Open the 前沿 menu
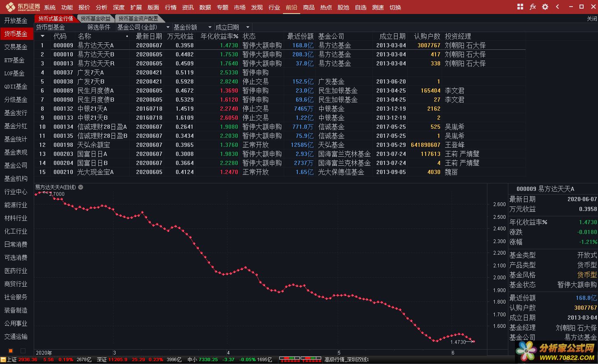Viewport: 598px width, 364px height. tap(291, 7)
